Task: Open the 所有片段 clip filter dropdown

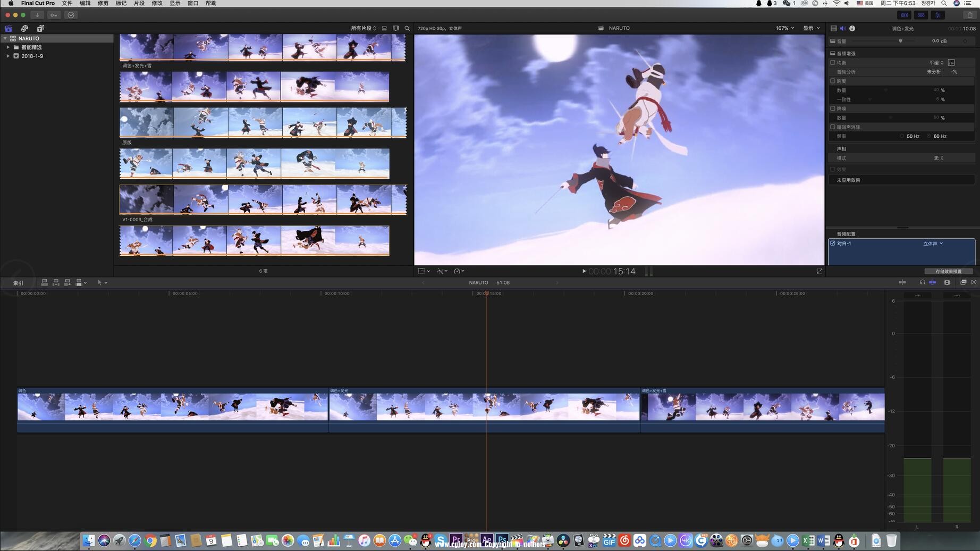Action: (364, 28)
